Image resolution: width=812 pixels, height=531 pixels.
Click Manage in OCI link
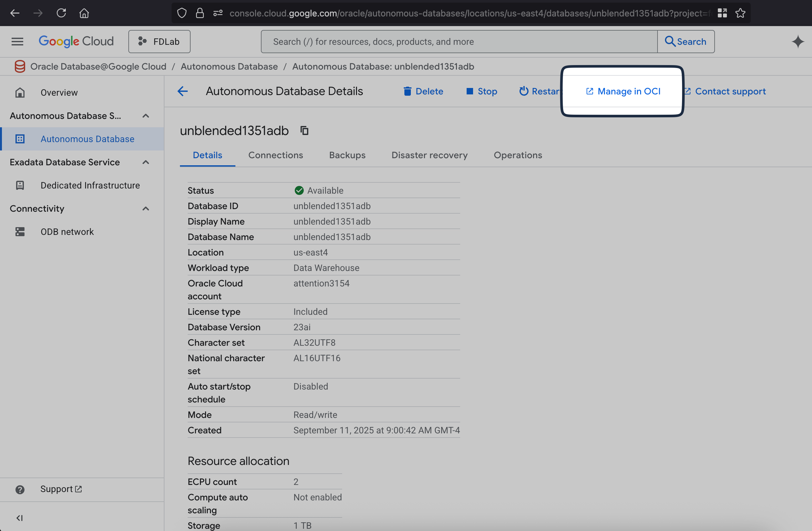[623, 91]
